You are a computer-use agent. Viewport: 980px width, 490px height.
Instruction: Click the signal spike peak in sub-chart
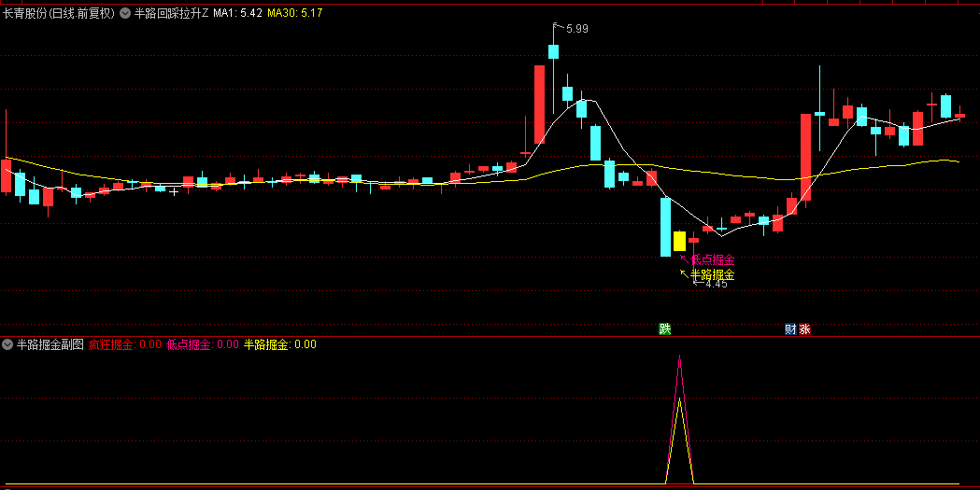tap(679, 358)
